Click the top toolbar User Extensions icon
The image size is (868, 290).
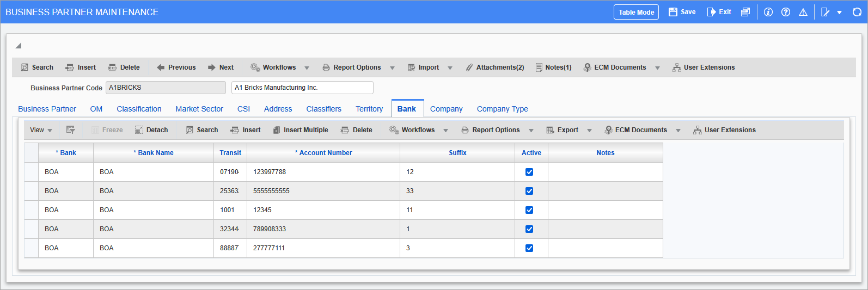click(x=677, y=67)
